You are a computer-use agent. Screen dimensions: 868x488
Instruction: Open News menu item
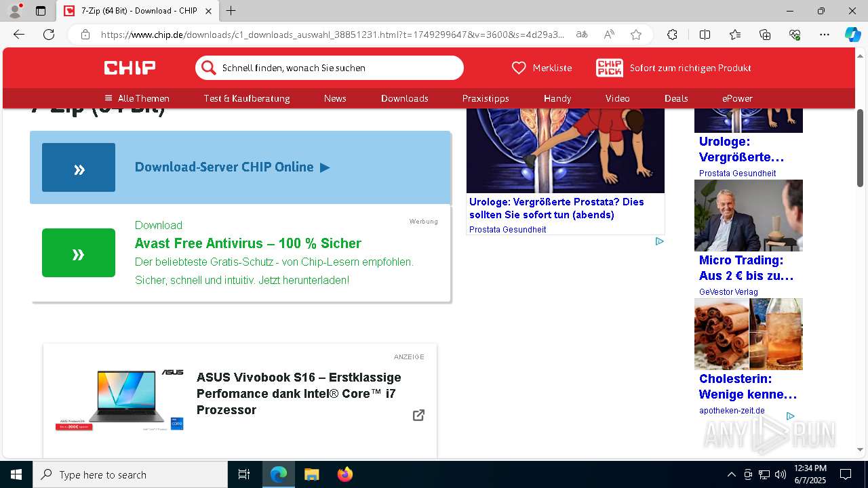(x=335, y=98)
